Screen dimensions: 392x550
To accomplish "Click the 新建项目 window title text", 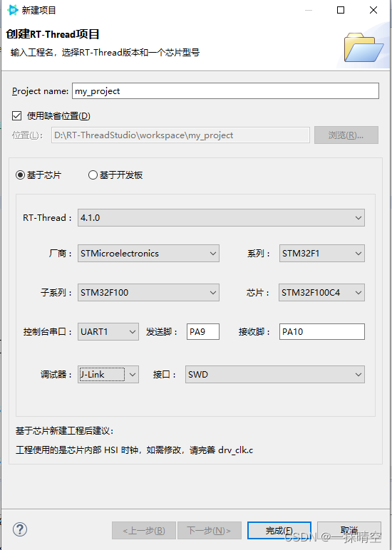I will pyautogui.click(x=39, y=10).
